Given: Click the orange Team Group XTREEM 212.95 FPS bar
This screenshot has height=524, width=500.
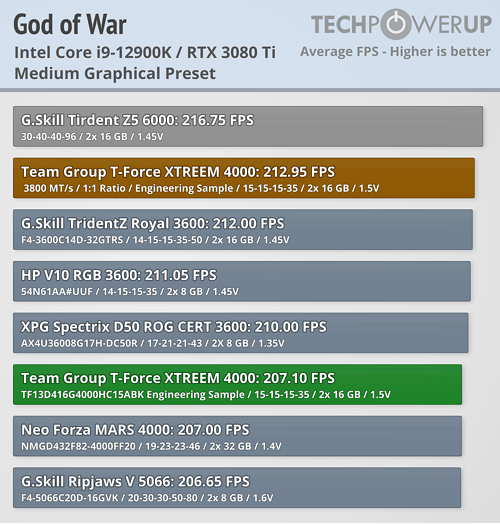Looking at the screenshot, I should [244, 178].
